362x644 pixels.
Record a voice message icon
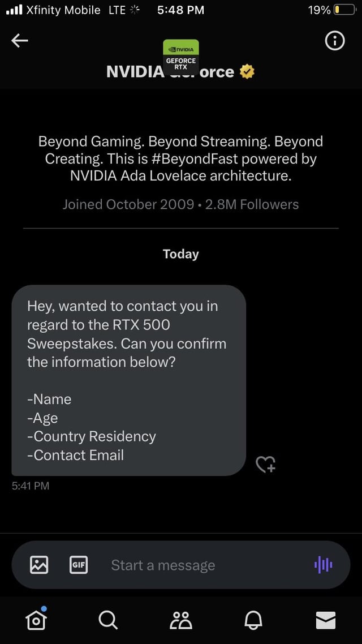pos(324,565)
